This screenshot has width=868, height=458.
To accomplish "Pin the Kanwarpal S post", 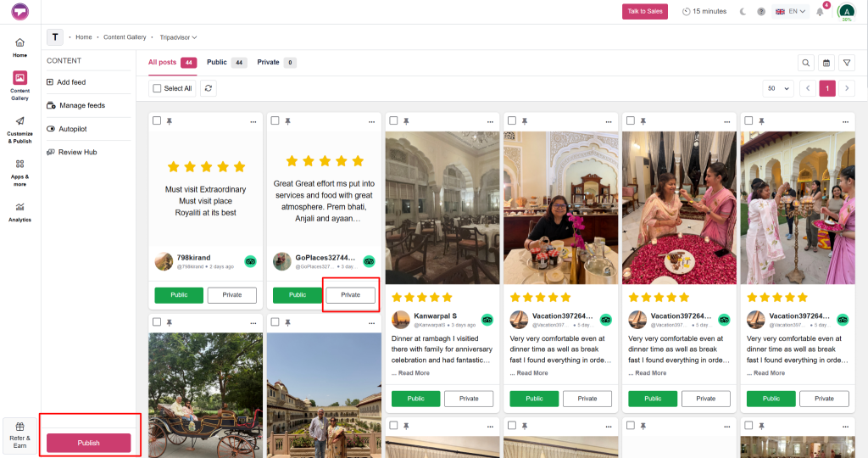I will 406,120.
